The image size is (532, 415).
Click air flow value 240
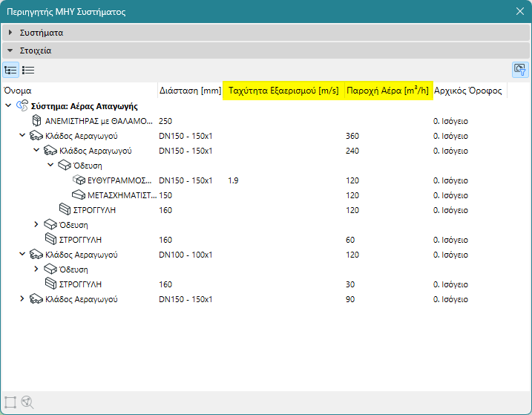pyautogui.click(x=352, y=151)
